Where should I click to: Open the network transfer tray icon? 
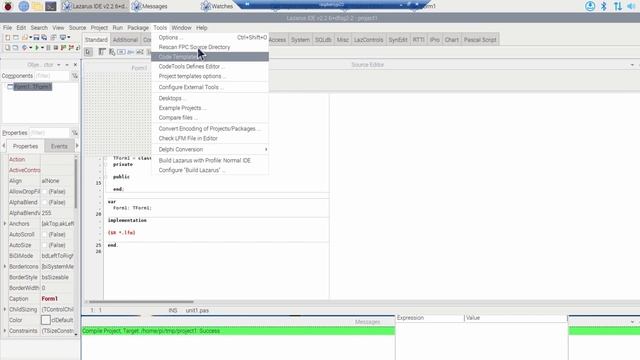[x=618, y=6]
